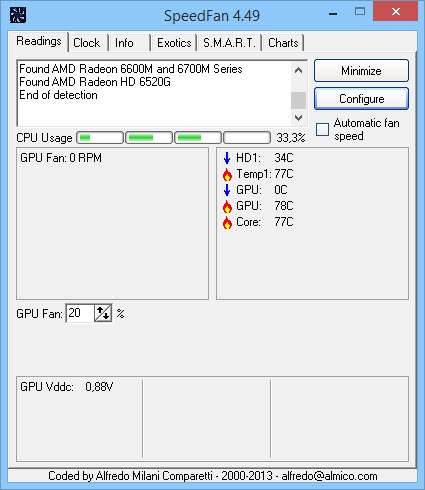Viewport: 425px width, 490px height.
Task: Open the Charts tab
Action: coord(283,43)
